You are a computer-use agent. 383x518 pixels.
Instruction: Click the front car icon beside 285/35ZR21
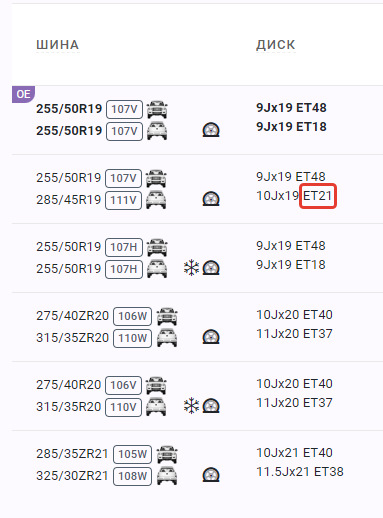pyautogui.click(x=167, y=454)
